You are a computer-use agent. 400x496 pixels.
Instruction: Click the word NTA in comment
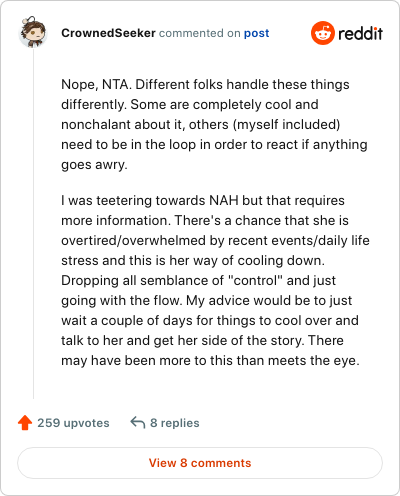117,84
